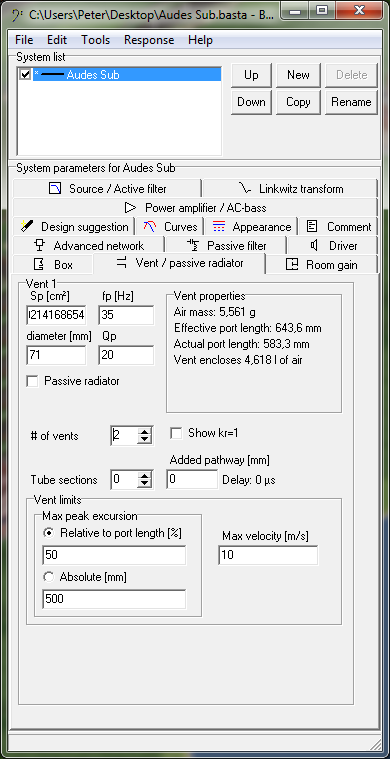This screenshot has width=392, height=759.
Task: Click the Absolute excursion mm field
Action: tap(114, 599)
